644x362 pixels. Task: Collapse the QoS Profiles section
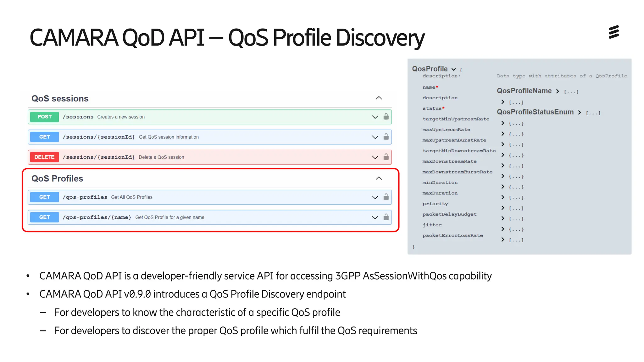coord(379,178)
